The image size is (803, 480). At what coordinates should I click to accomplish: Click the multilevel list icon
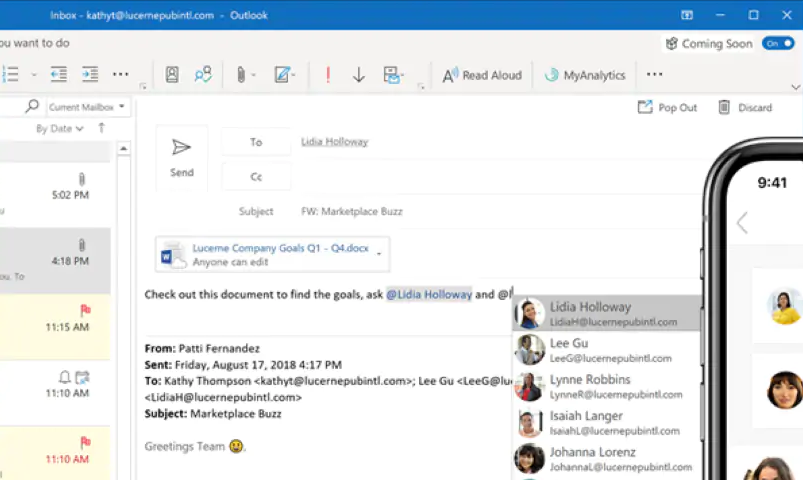pos(10,74)
